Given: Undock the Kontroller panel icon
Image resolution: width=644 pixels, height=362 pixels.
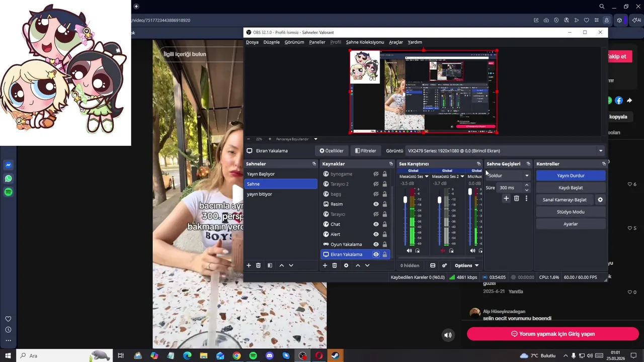Looking at the screenshot, I should [x=604, y=164].
